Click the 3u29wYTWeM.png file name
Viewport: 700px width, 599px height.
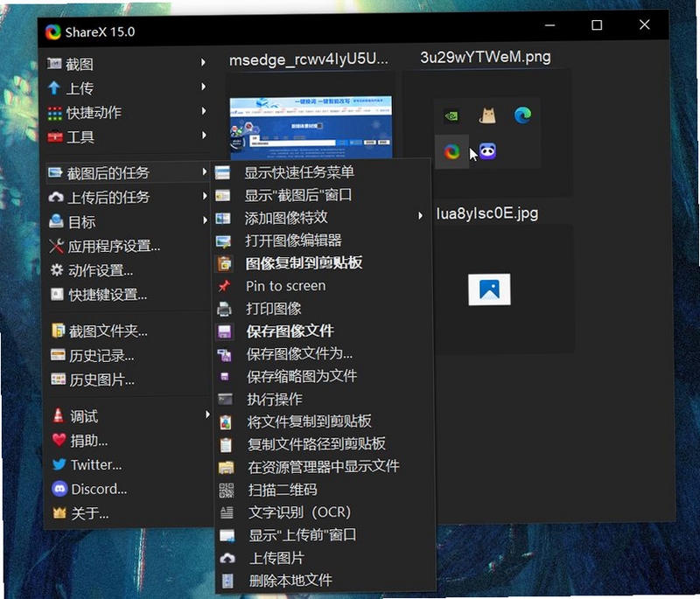tap(485, 57)
